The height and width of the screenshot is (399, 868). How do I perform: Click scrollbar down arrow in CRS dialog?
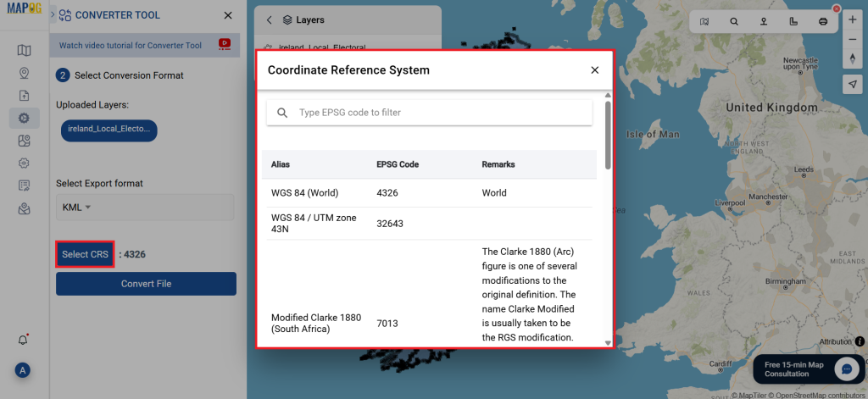coord(608,343)
